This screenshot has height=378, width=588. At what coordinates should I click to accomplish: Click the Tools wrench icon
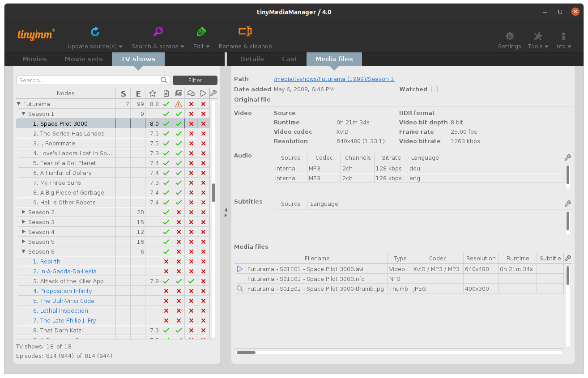click(x=538, y=37)
